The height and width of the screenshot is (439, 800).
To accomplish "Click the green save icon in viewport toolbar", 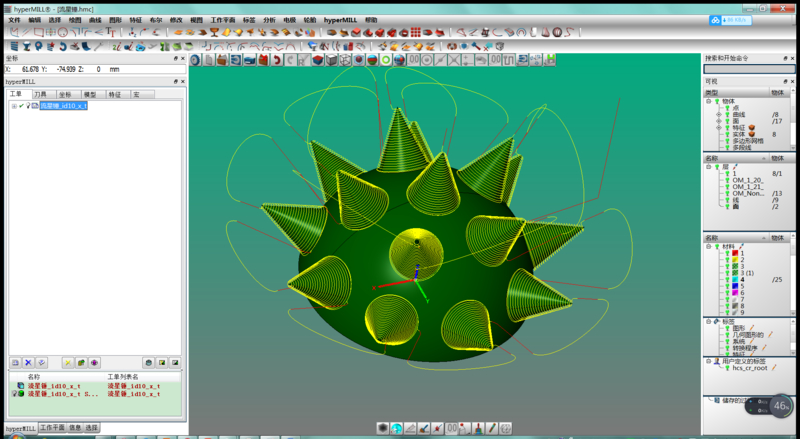I will coord(549,60).
